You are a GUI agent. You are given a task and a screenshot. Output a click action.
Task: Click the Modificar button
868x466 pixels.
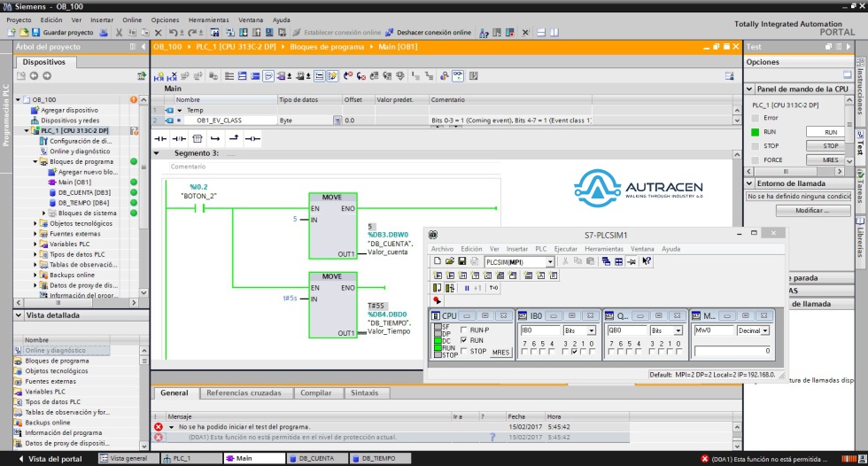point(813,210)
